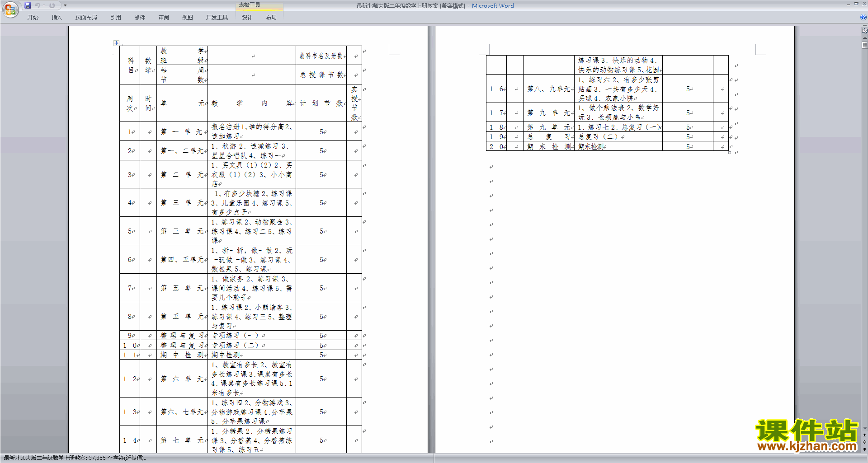
Task: Click cell starting 1、做家务
Action: click(252, 288)
